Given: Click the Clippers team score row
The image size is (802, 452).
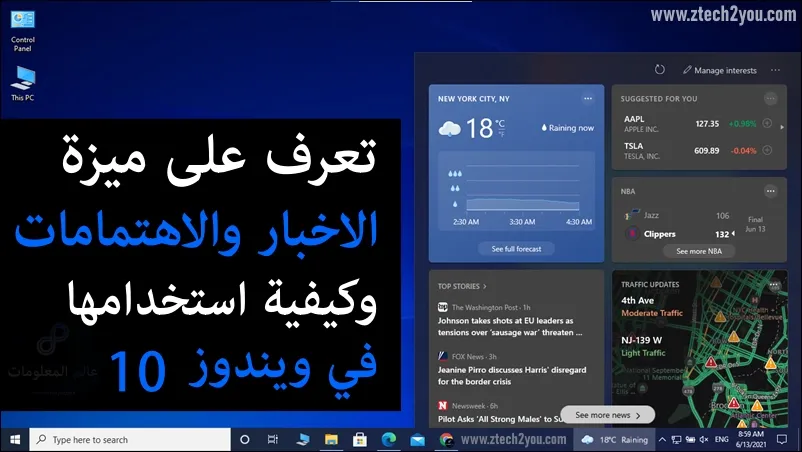Looking at the screenshot, I should click(680, 234).
